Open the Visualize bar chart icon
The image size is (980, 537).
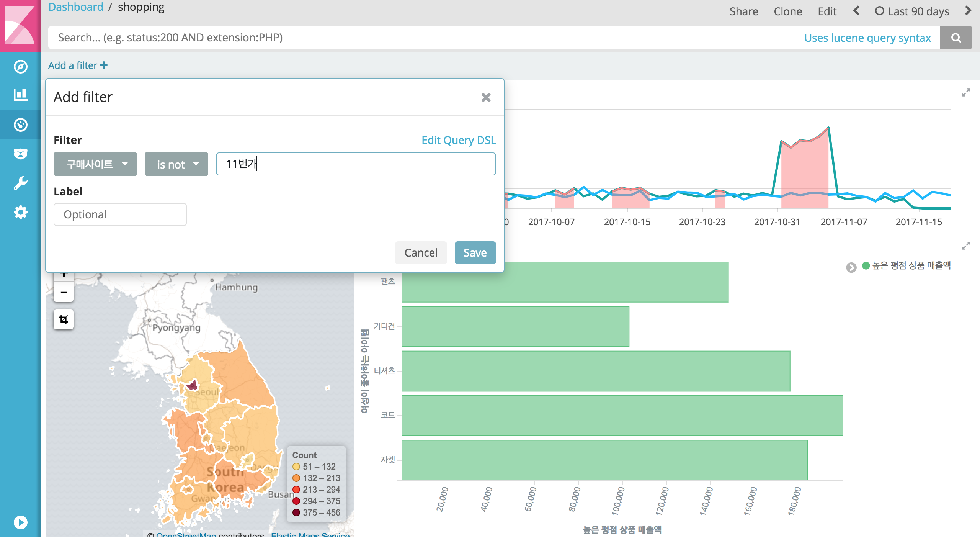tap(20, 95)
